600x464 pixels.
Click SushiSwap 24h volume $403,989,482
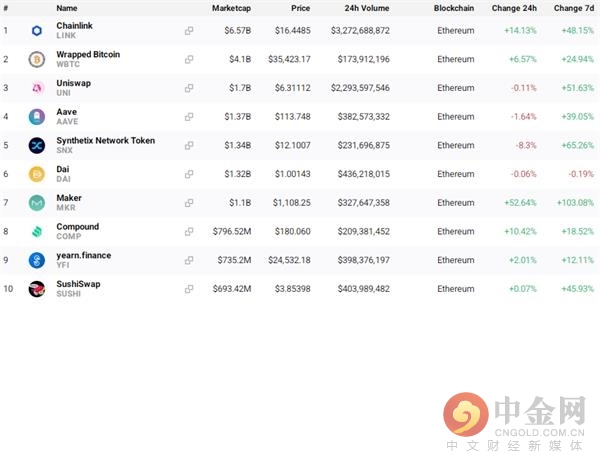(x=364, y=289)
